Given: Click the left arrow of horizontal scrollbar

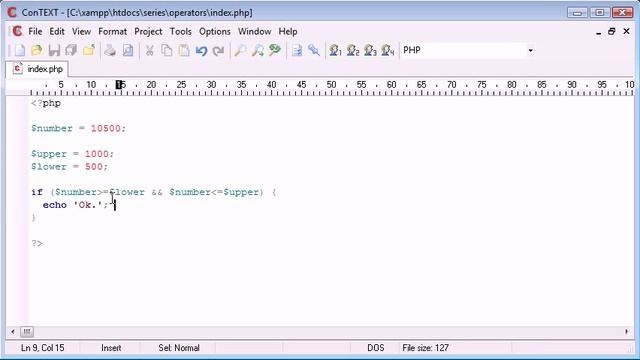Looking at the screenshot, I should (x=13, y=331).
